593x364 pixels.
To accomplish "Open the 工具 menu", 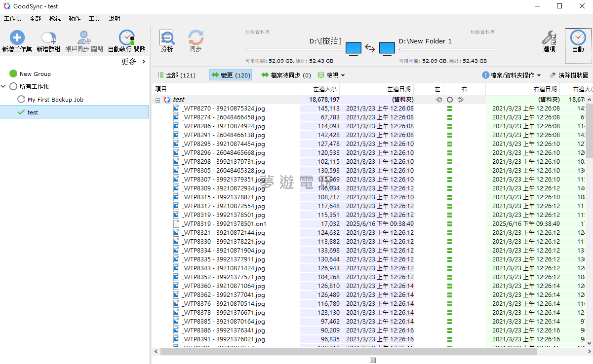I will point(94,19).
